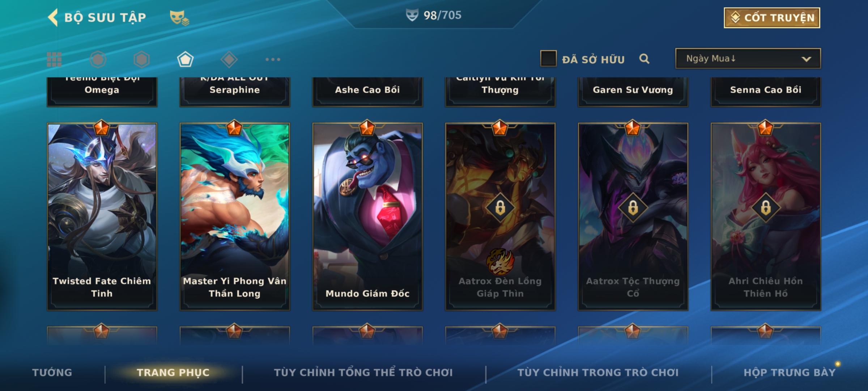Select the all-skins grid filter icon

[54, 59]
